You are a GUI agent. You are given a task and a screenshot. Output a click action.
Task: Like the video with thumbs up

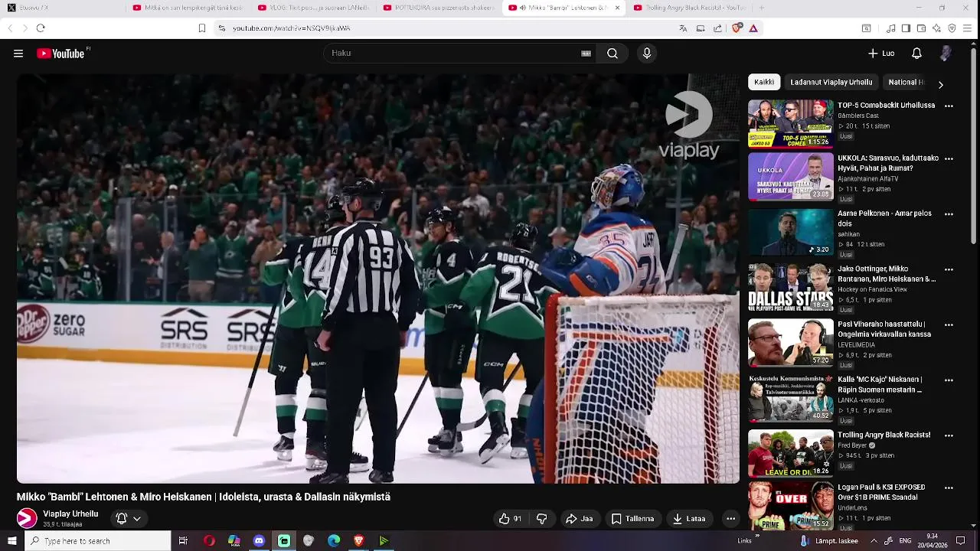pyautogui.click(x=510, y=519)
